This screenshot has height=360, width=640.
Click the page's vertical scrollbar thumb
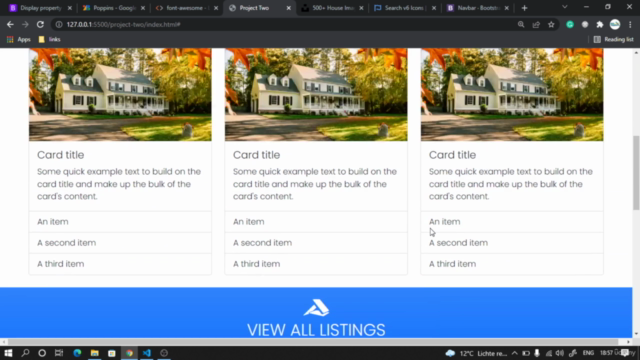tap(636, 173)
